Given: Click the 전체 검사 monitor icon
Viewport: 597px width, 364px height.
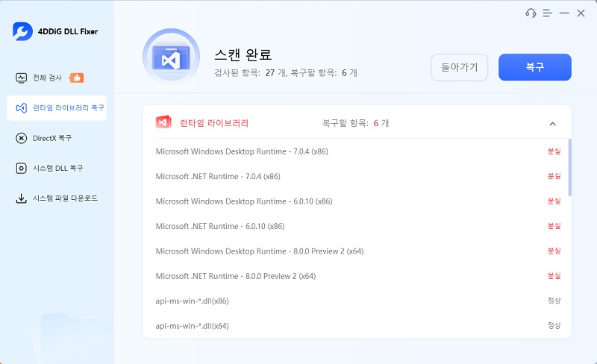Looking at the screenshot, I should [x=22, y=78].
